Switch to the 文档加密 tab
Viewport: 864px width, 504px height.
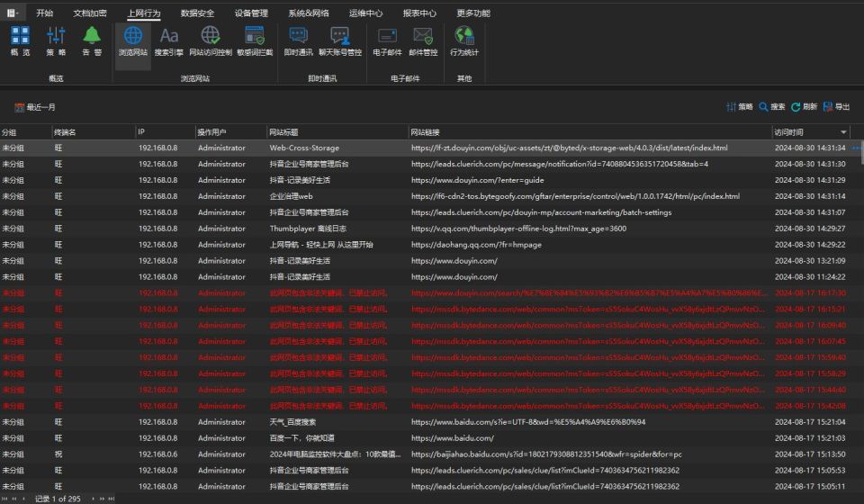[90, 13]
